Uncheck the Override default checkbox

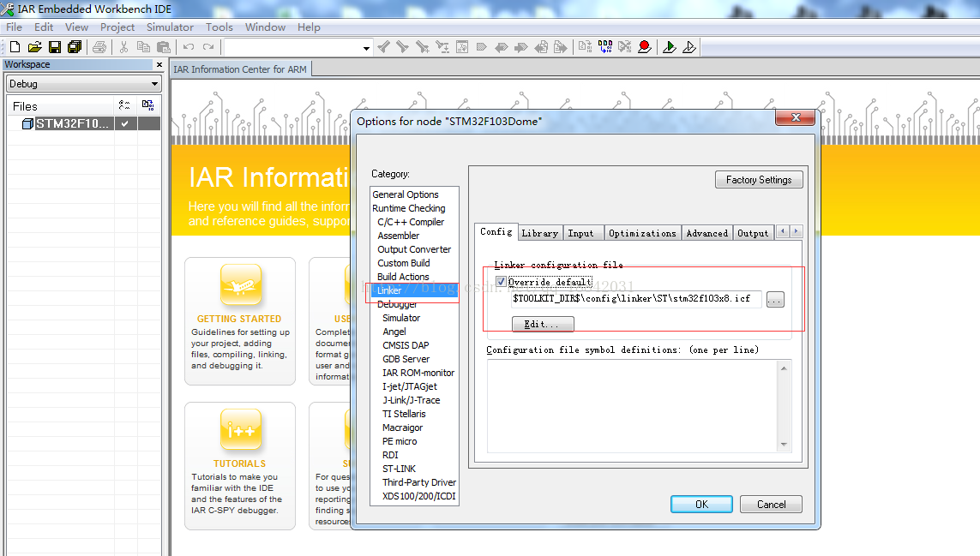501,282
